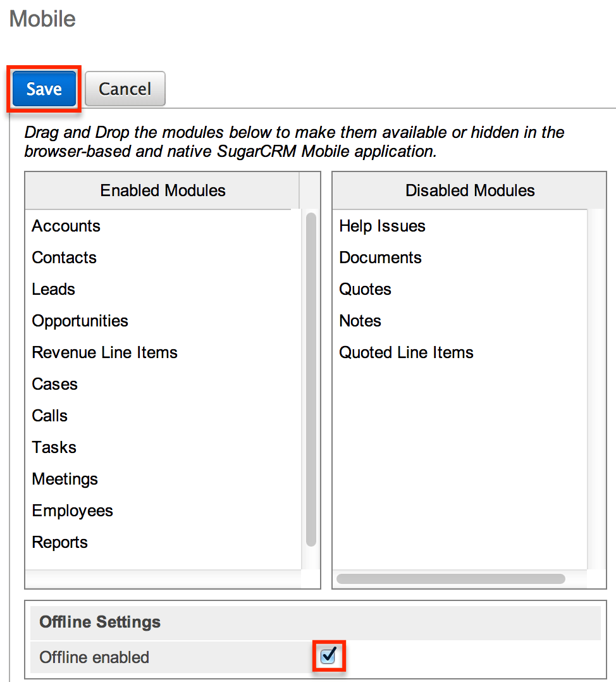The height and width of the screenshot is (682, 616).
Task: Select Accounts in Enabled Modules
Action: [66, 226]
